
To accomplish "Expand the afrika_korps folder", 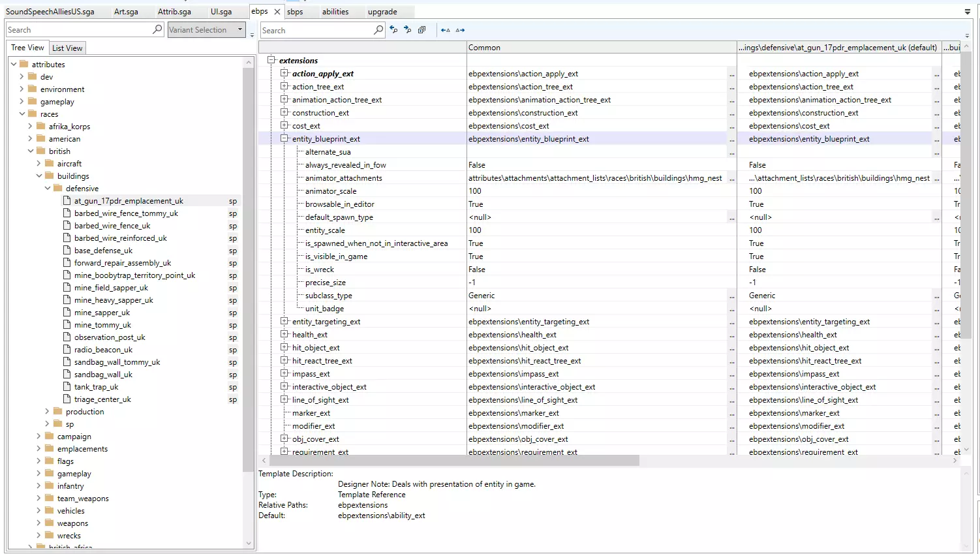I will (x=30, y=127).
